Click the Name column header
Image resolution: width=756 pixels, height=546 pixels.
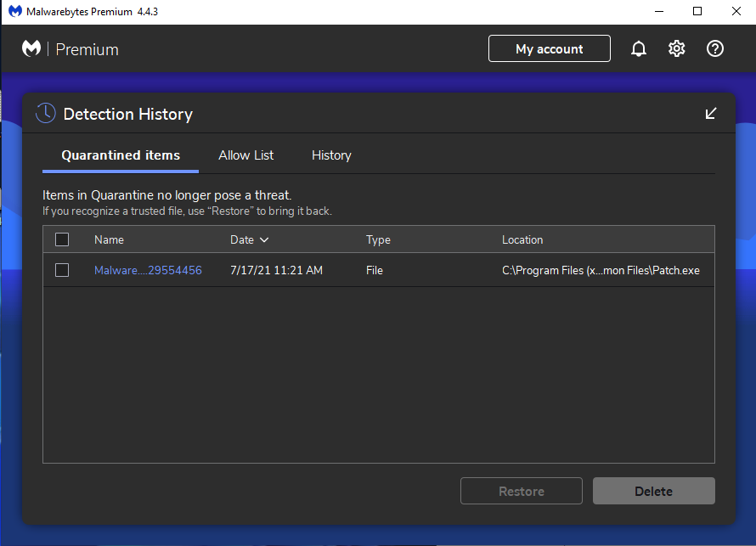(109, 239)
